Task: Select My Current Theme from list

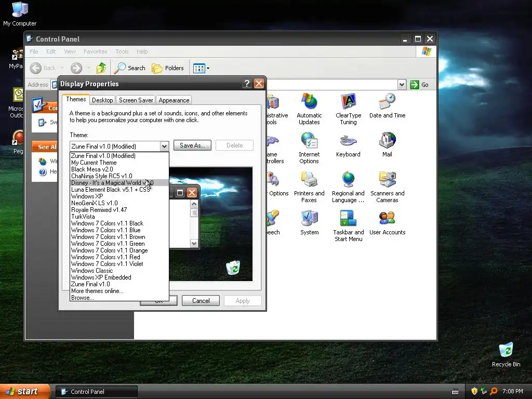Action: [x=119, y=163]
